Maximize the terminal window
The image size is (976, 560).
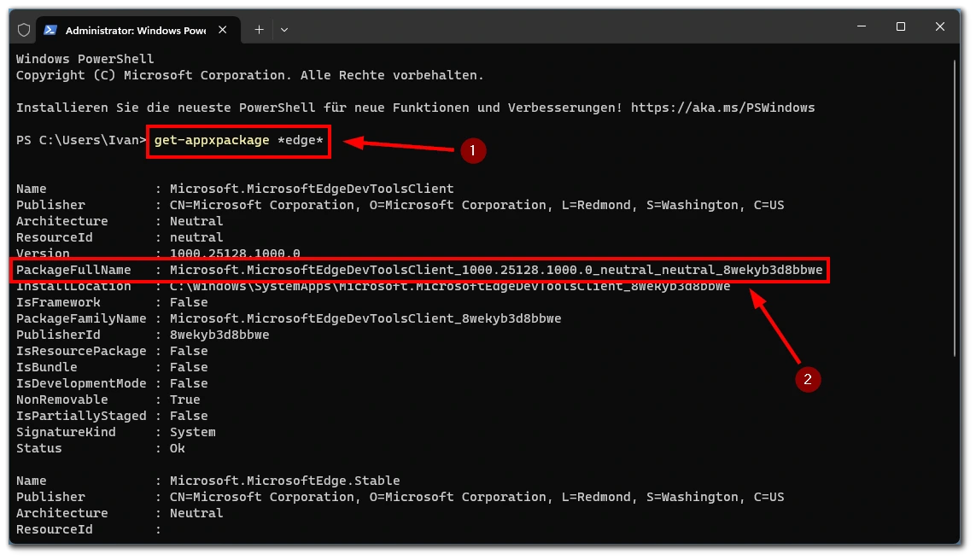[901, 26]
